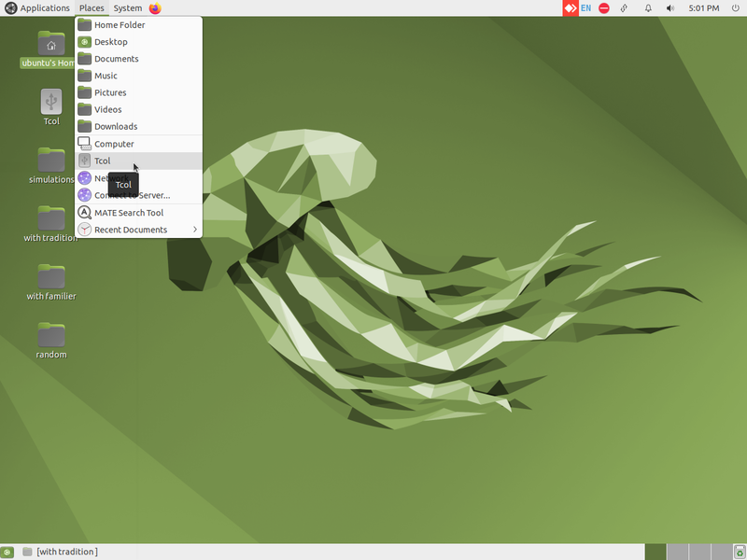The width and height of the screenshot is (747, 560).
Task: Open the volume control icon
Action: point(670,8)
